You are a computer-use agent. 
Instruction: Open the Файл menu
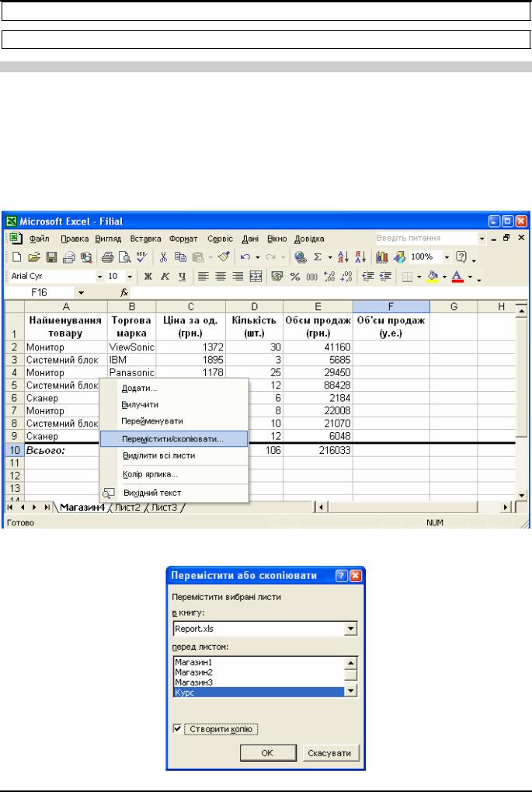39,239
